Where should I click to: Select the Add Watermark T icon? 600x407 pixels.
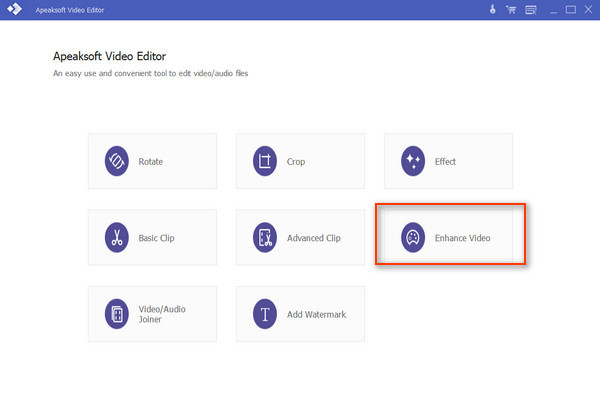pos(265,314)
